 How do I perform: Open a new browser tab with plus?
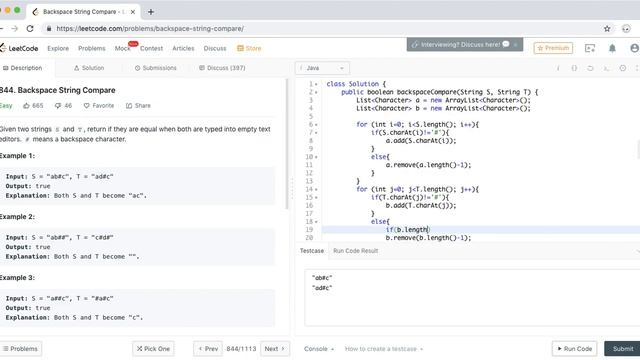pos(151,12)
